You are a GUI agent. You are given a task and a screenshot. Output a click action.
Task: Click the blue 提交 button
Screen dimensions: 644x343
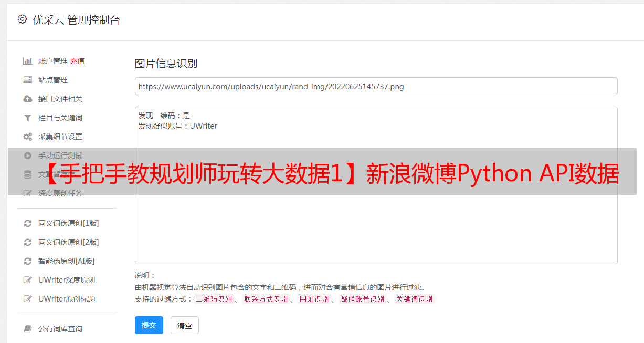coord(149,325)
